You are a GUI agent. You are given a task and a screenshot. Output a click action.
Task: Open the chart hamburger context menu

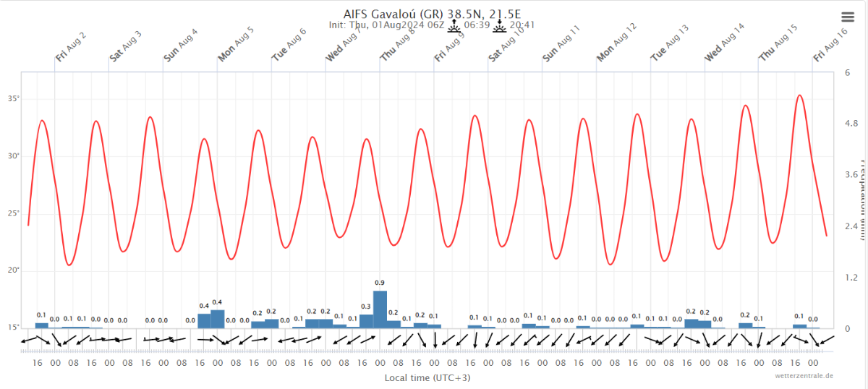[x=847, y=17]
